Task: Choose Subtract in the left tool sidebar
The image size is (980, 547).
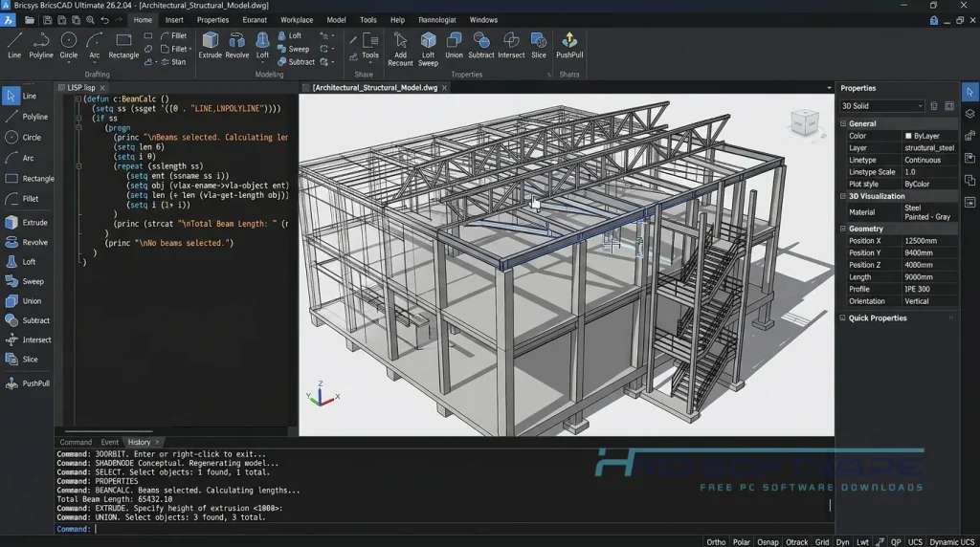Action: click(x=28, y=320)
